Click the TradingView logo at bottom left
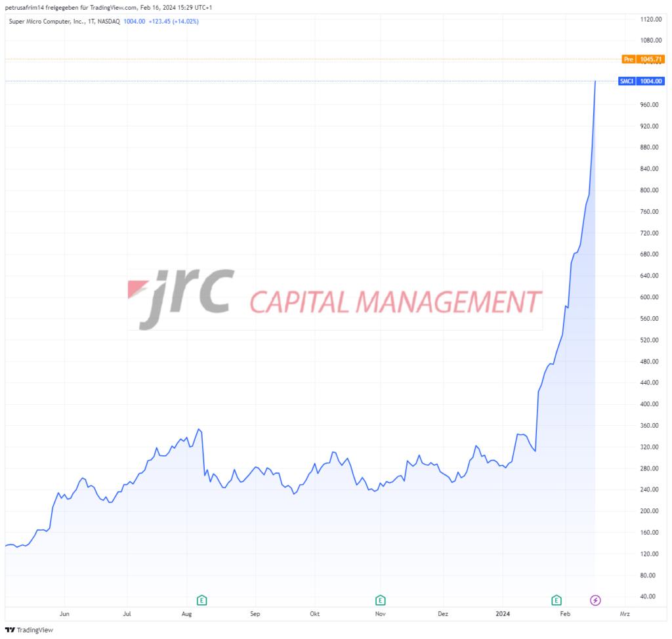672x639 pixels. tap(29, 630)
